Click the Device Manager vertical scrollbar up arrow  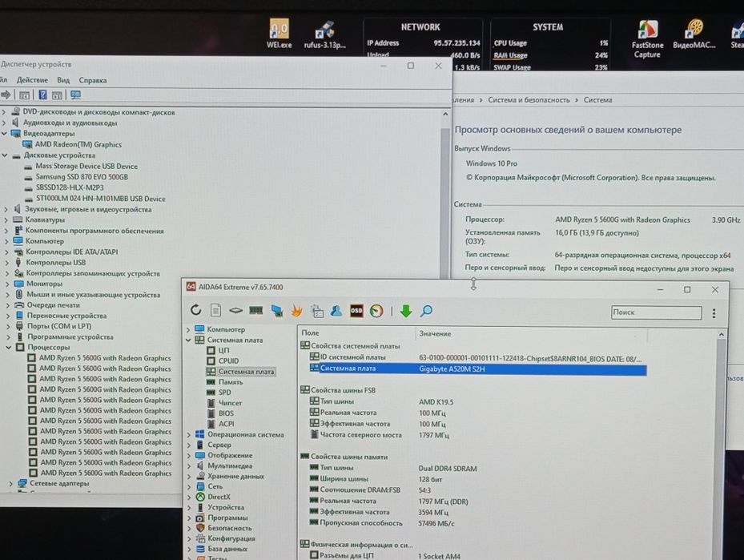pyautogui.click(x=445, y=114)
